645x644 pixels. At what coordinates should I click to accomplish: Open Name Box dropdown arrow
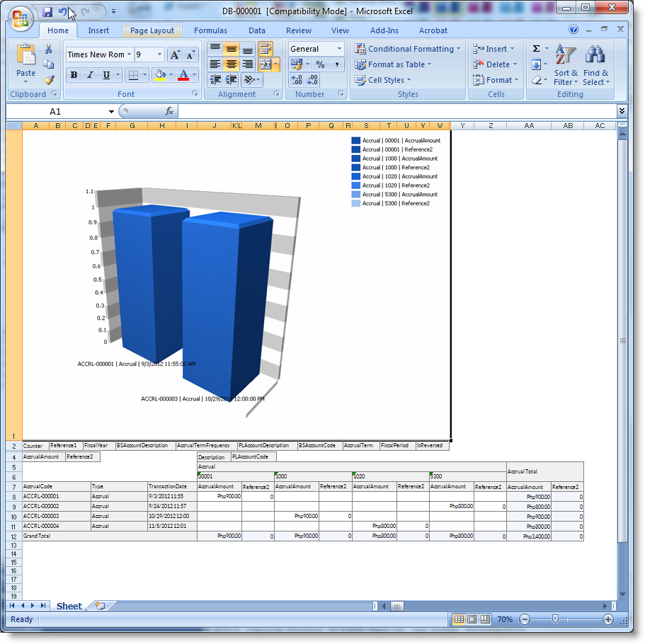[111, 111]
